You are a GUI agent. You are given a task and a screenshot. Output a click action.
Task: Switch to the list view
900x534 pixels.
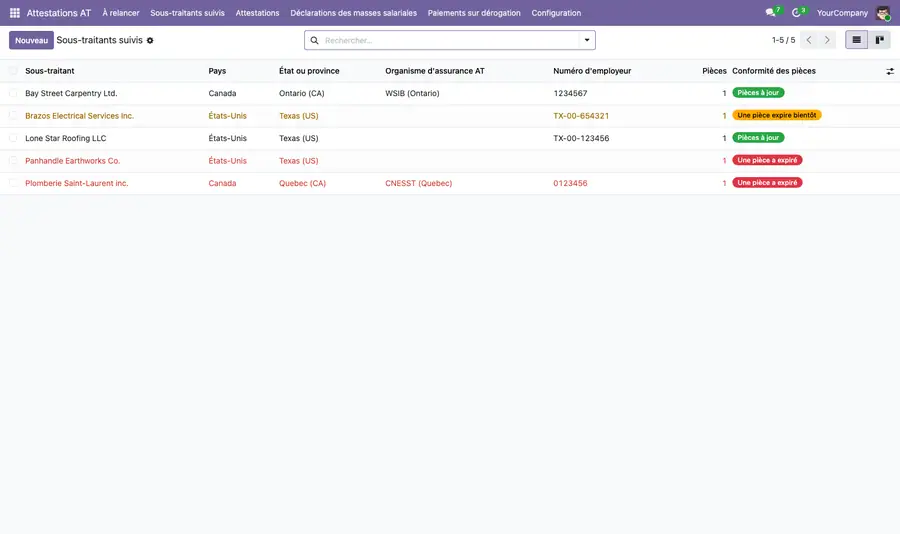(x=856, y=40)
